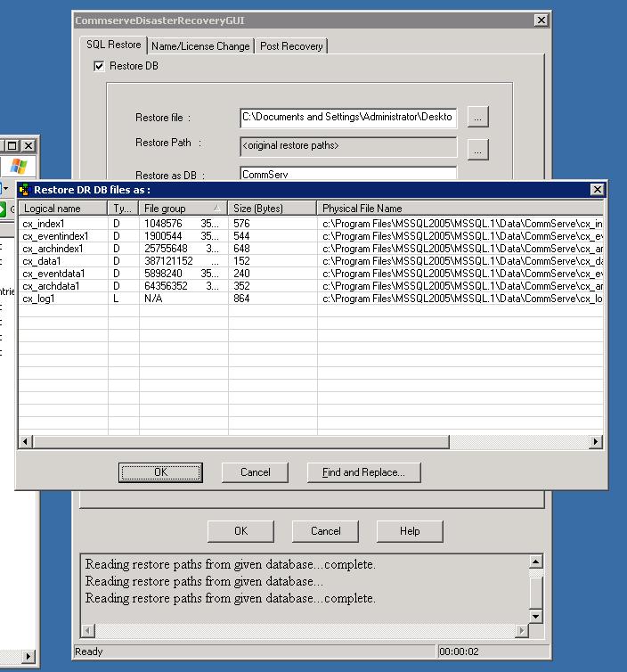The image size is (627, 672).
Task: Sort by Physical File Name column header
Action: pyautogui.click(x=460, y=209)
